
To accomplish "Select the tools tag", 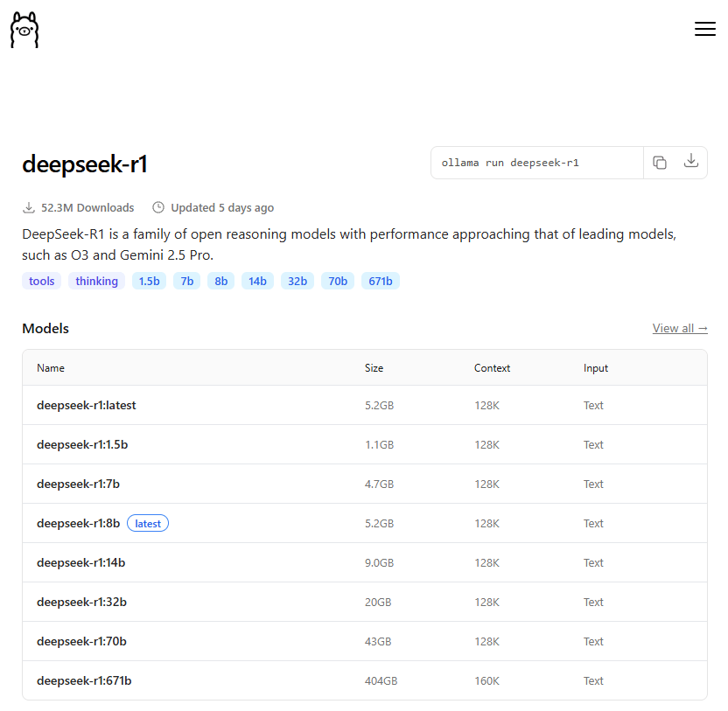I will point(42,281).
